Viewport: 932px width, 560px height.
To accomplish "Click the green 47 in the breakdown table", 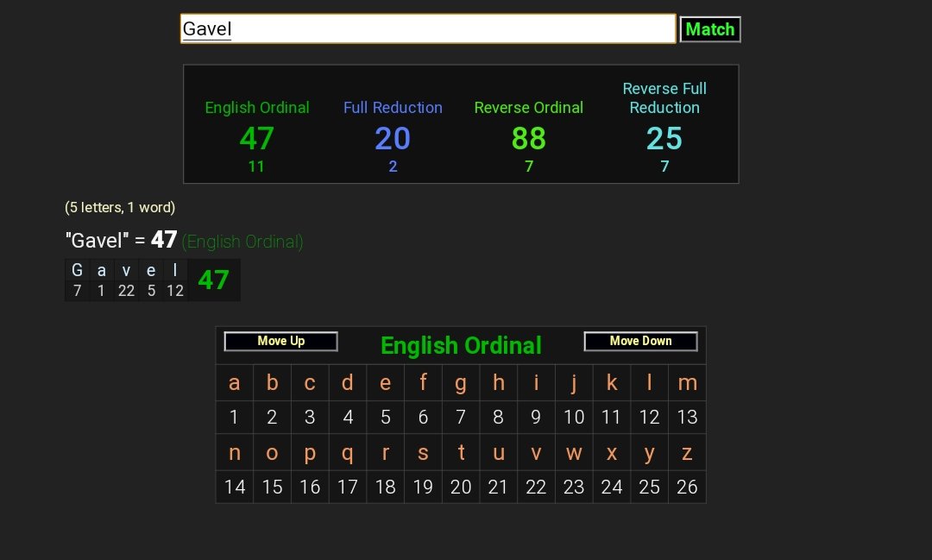I will [213, 280].
